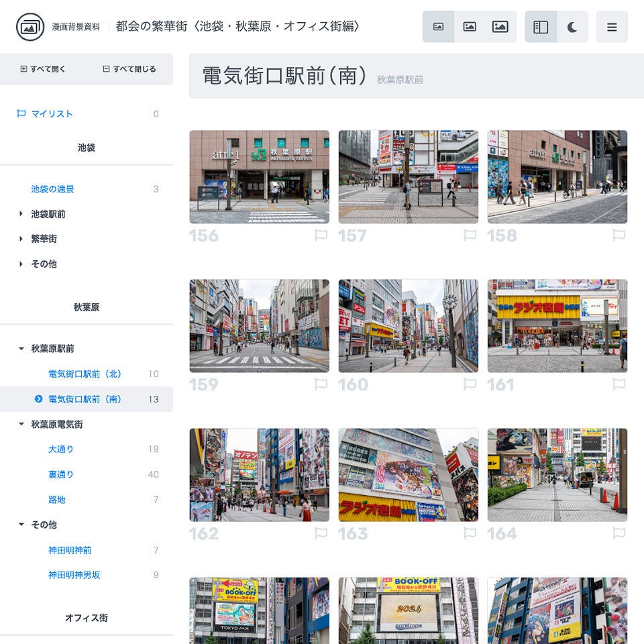Image resolution: width=644 pixels, height=644 pixels.
Task: Select the medium thumbnail size icon
Action: [469, 26]
